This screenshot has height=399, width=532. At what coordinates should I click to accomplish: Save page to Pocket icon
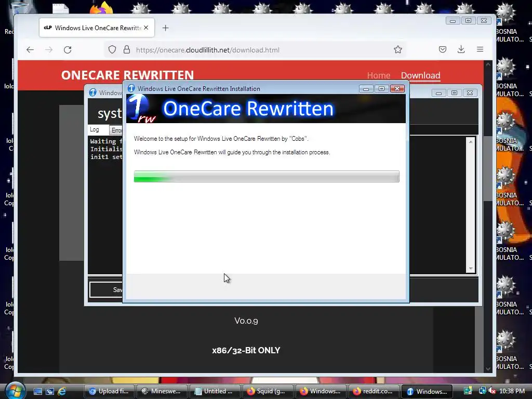443,49
